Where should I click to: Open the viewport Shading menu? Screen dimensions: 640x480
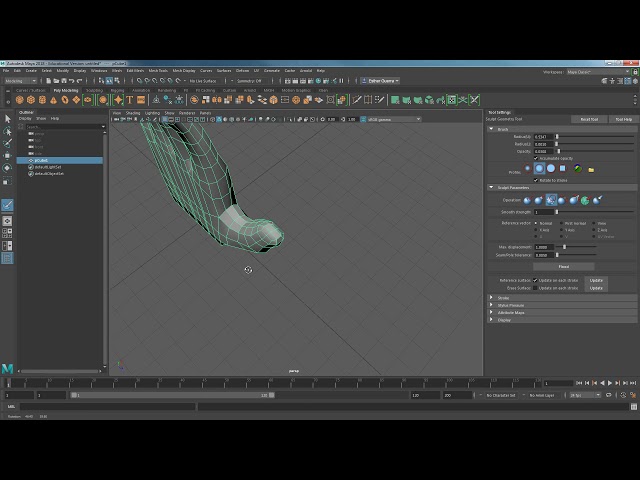coord(133,113)
